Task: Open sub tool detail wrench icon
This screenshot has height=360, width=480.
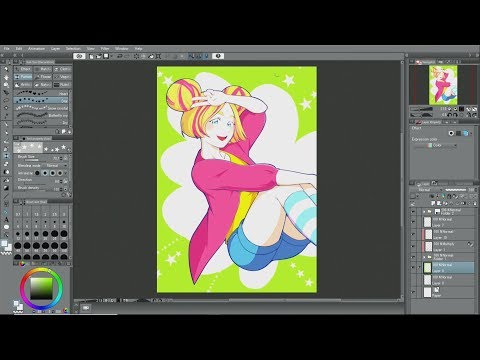Action: [x=69, y=194]
